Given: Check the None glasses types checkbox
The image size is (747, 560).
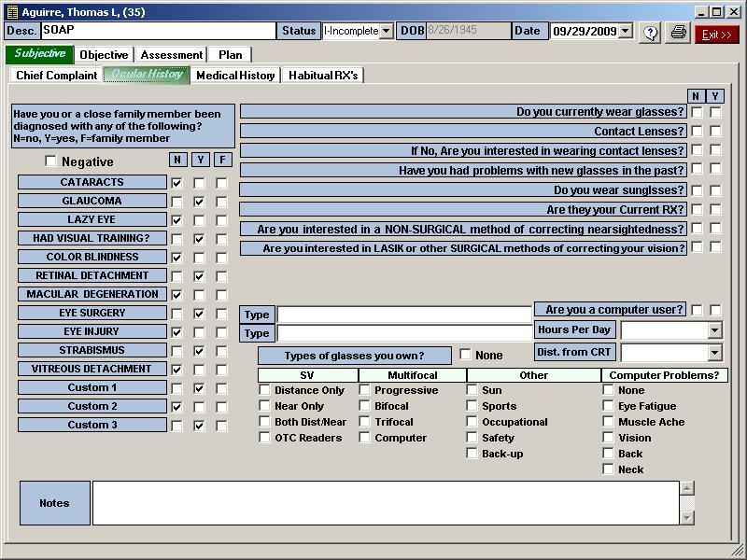Looking at the screenshot, I should (465, 355).
